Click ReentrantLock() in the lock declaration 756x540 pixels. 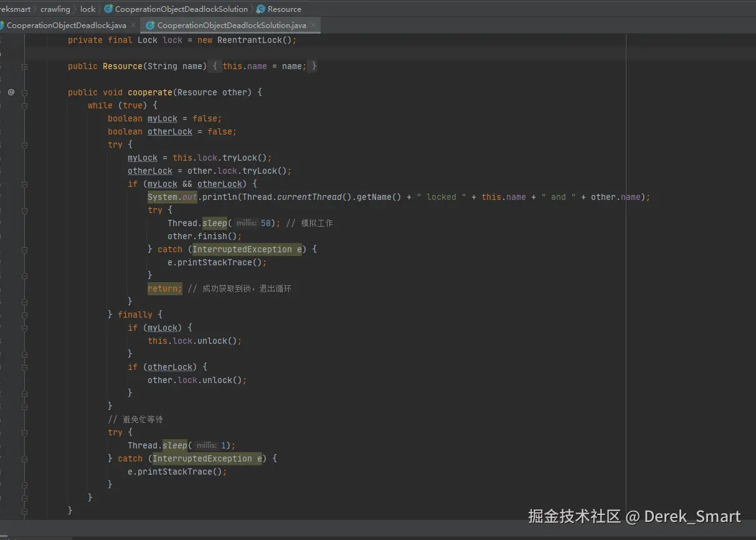[254, 40]
